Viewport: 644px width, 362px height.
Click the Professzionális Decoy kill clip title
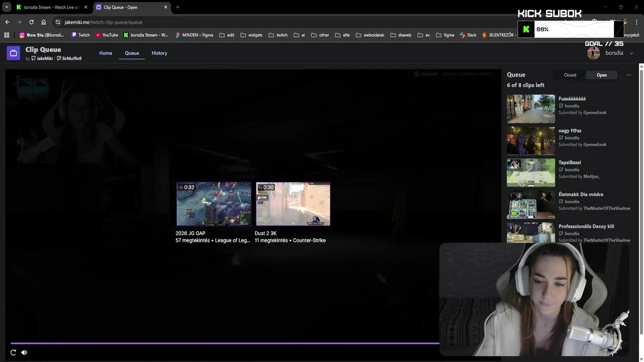coord(586,226)
